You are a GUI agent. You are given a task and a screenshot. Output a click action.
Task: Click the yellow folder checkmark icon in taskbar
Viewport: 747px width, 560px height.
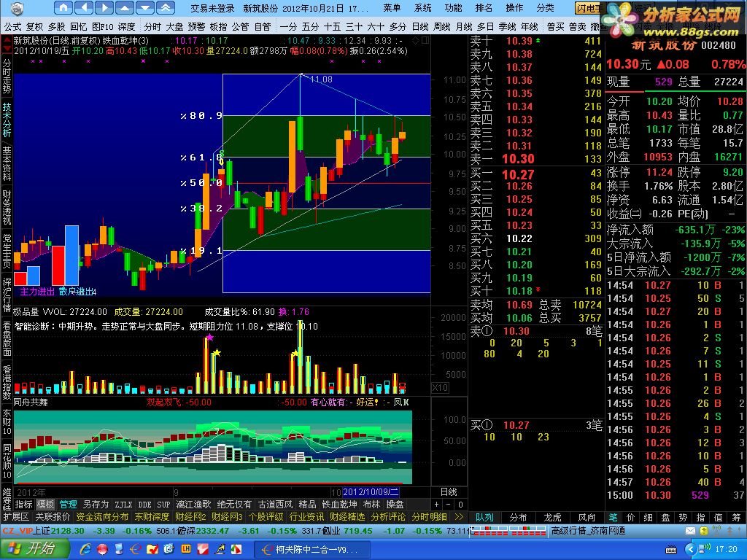152,550
